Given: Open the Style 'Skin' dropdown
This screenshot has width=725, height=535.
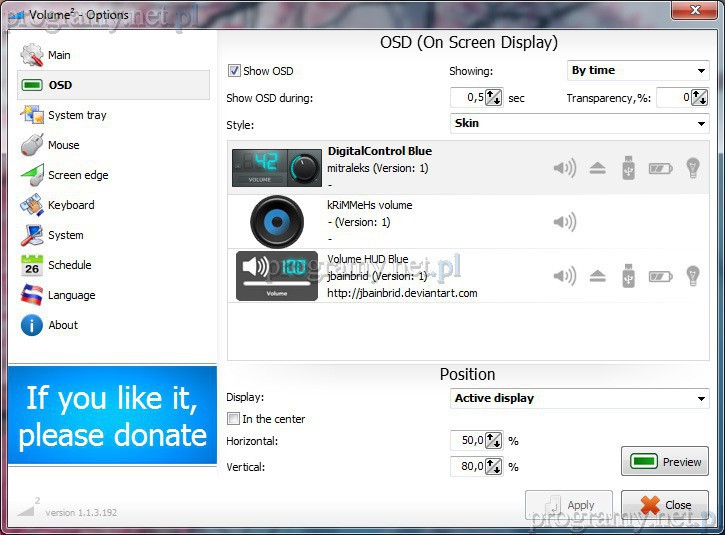Looking at the screenshot, I should [x=580, y=124].
